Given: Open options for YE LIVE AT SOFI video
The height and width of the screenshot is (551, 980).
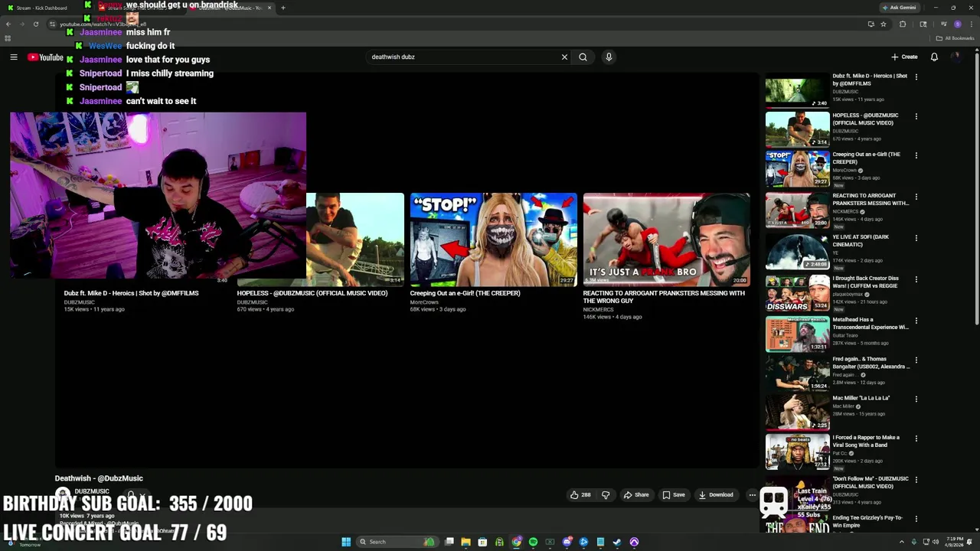Looking at the screenshot, I should tap(916, 238).
